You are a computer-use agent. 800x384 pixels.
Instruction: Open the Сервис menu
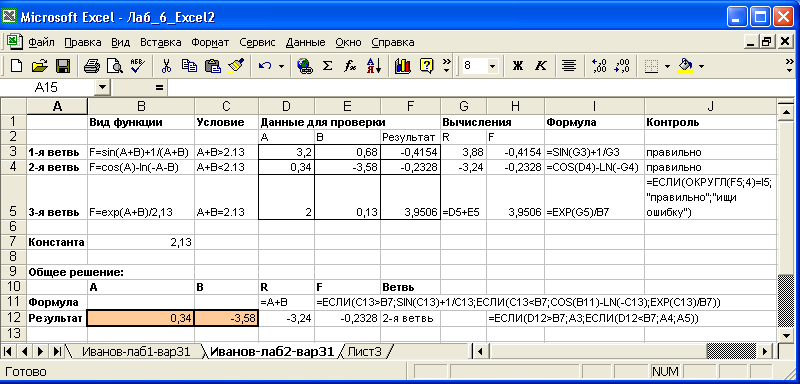[x=257, y=42]
